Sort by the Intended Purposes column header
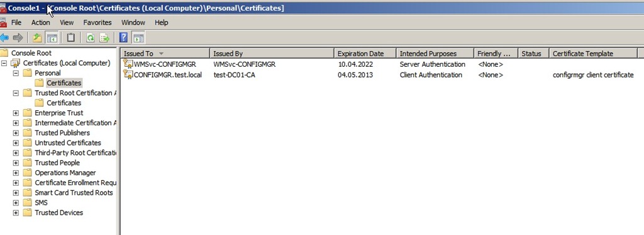The height and width of the screenshot is (235, 644). (435, 54)
